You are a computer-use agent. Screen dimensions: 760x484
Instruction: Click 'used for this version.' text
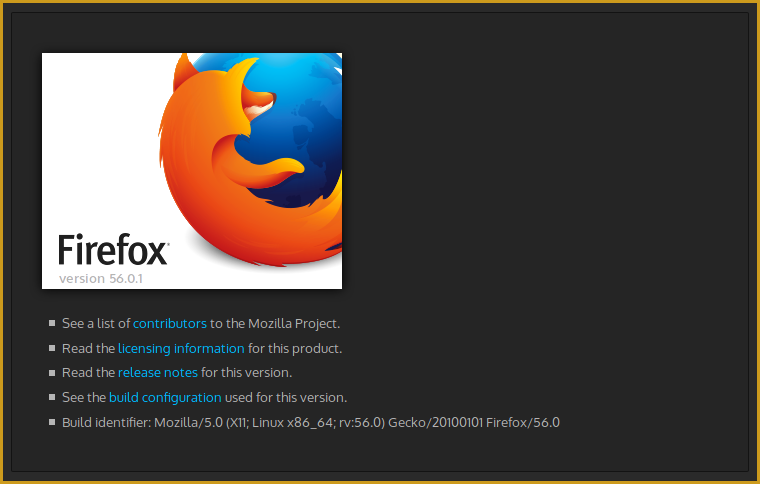(x=286, y=398)
